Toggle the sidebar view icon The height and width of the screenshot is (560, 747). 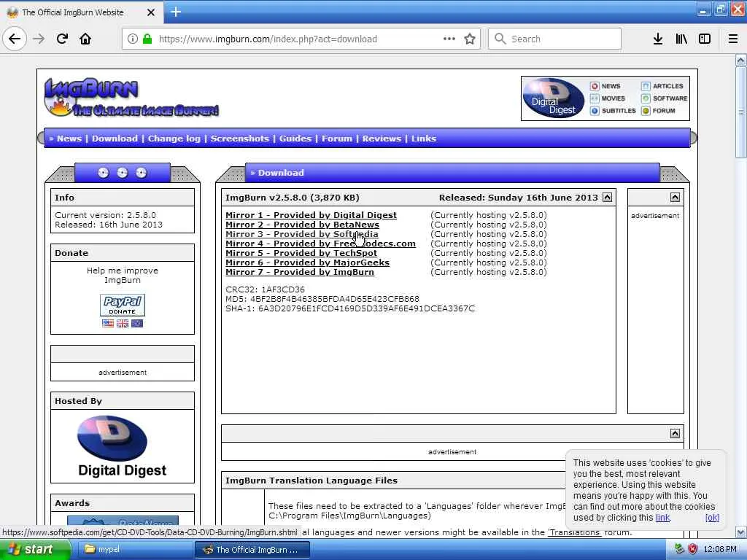tap(705, 39)
